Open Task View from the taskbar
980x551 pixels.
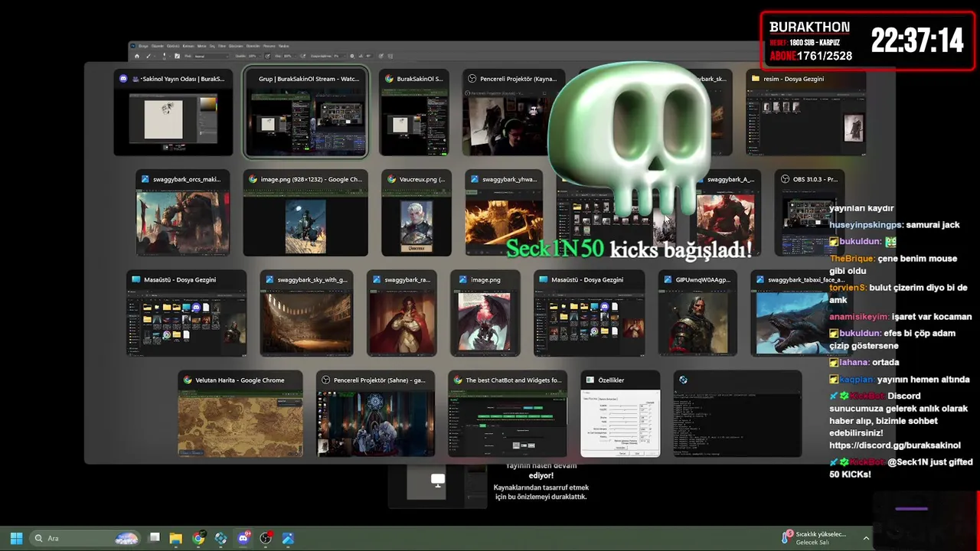(154, 538)
